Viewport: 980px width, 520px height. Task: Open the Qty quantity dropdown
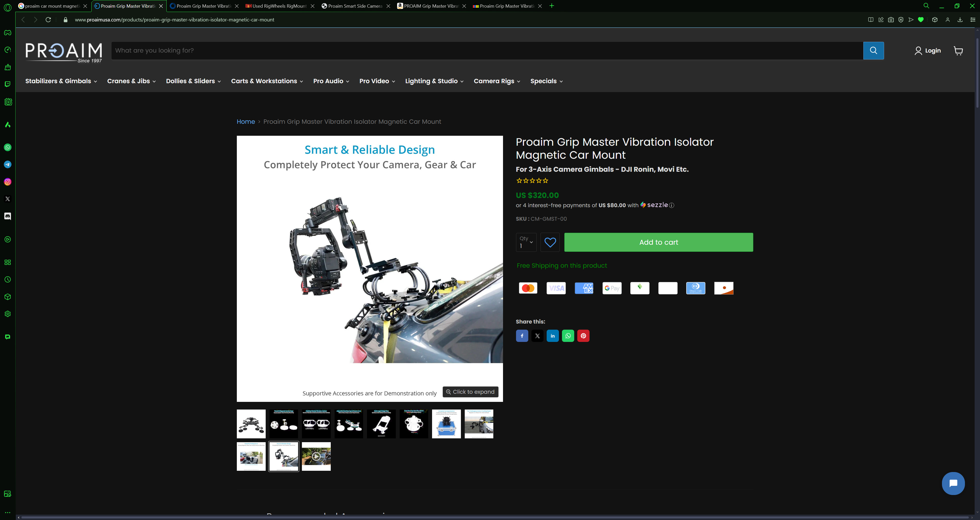(526, 242)
